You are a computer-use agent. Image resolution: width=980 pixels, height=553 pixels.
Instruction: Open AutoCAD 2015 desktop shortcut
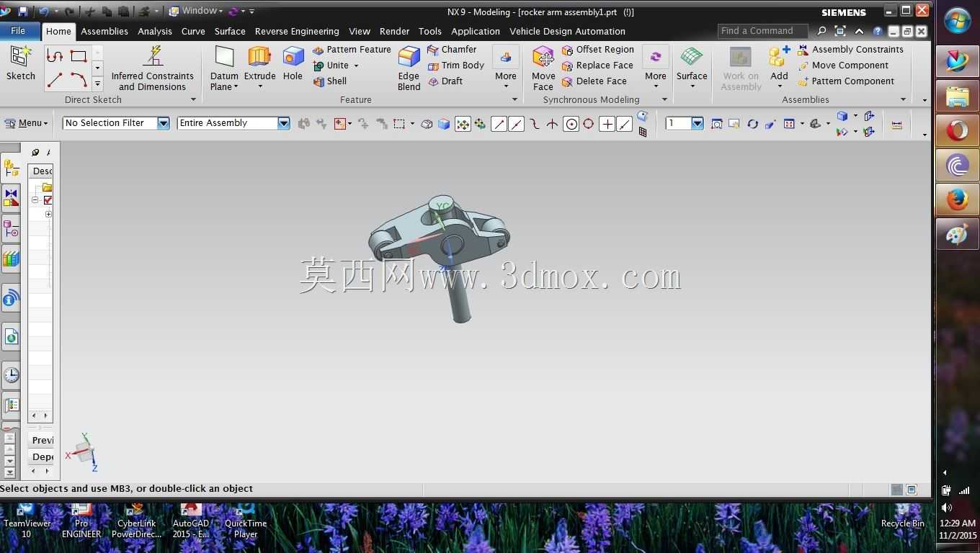pos(190,521)
